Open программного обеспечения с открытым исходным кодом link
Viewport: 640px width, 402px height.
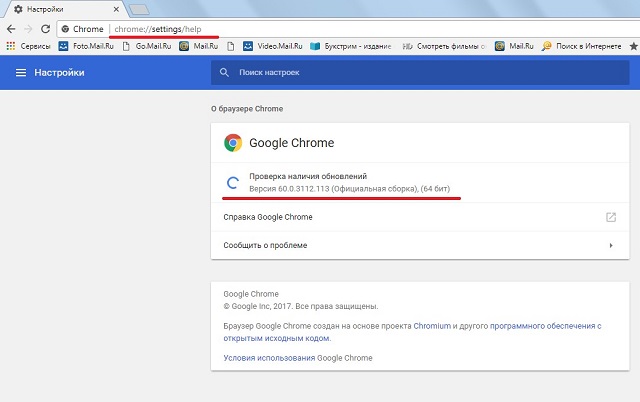412,332
